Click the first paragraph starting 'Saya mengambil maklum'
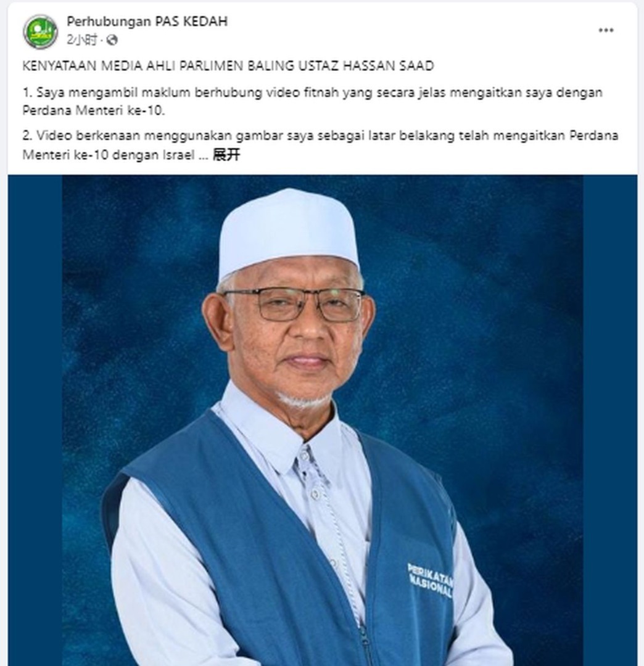Image resolution: width=644 pixels, height=666 pixels. point(312,101)
